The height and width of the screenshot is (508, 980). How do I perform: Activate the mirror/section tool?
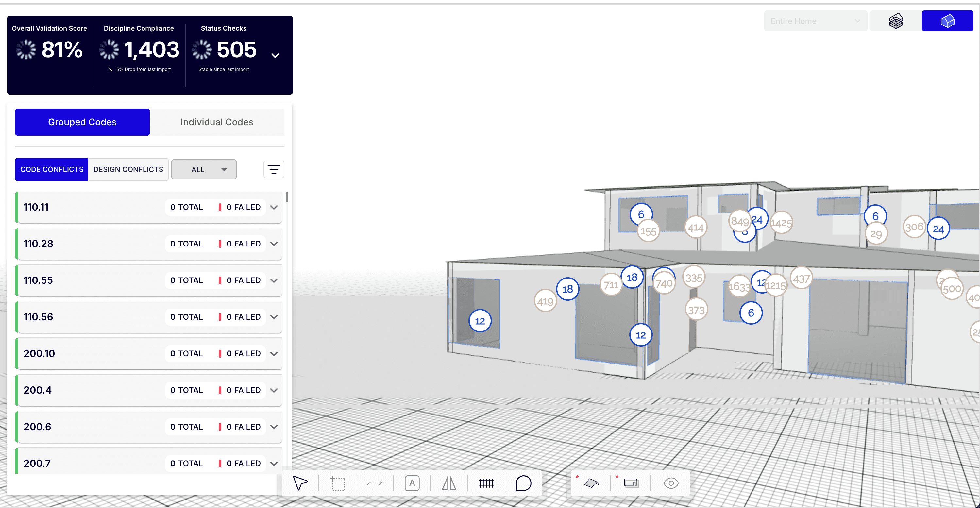449,483
